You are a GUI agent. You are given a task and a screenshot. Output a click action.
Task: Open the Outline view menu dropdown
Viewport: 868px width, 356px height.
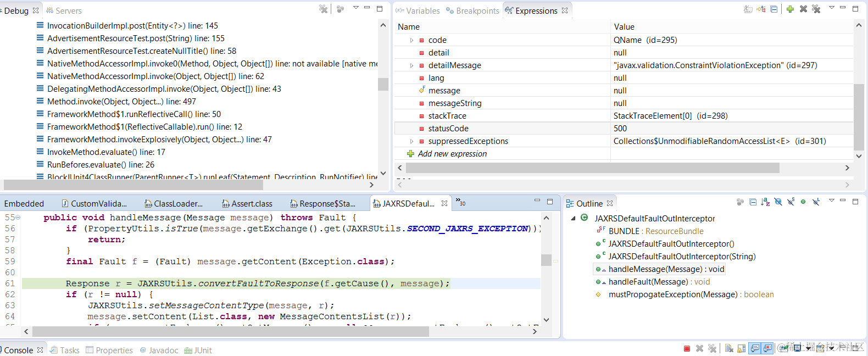[x=831, y=201]
